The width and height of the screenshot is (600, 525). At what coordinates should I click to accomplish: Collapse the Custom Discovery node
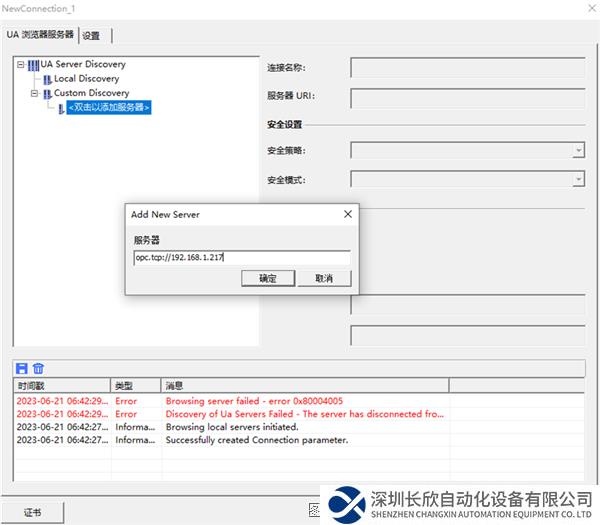34,93
